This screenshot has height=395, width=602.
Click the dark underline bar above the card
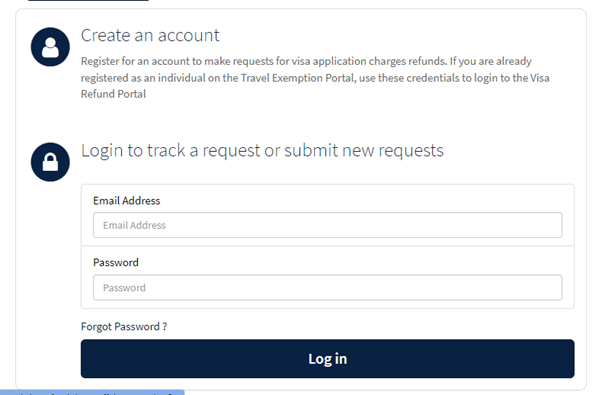pos(88,0)
